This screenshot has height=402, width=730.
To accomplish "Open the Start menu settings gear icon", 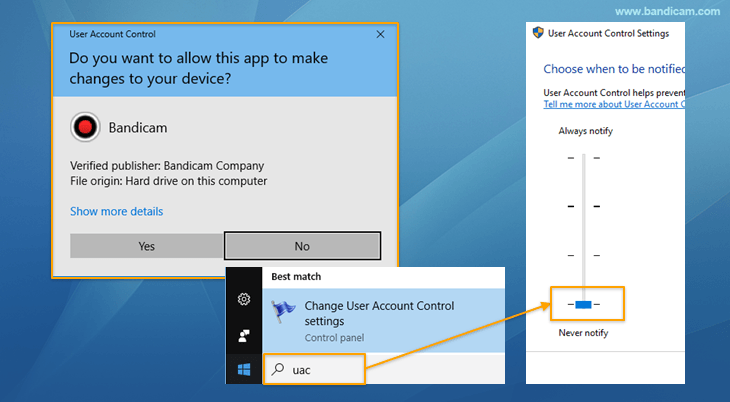I will (x=243, y=299).
